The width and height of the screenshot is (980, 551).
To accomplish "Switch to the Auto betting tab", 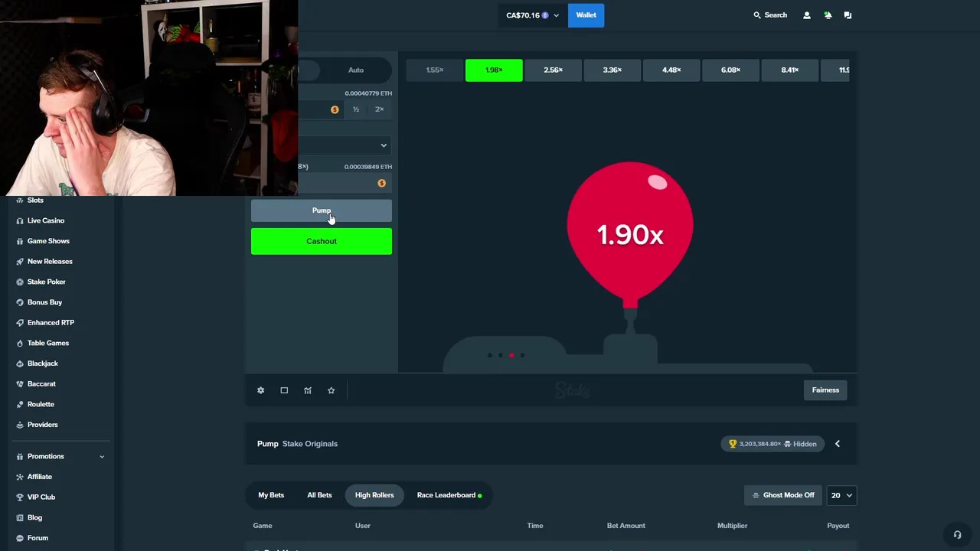I will tap(356, 70).
